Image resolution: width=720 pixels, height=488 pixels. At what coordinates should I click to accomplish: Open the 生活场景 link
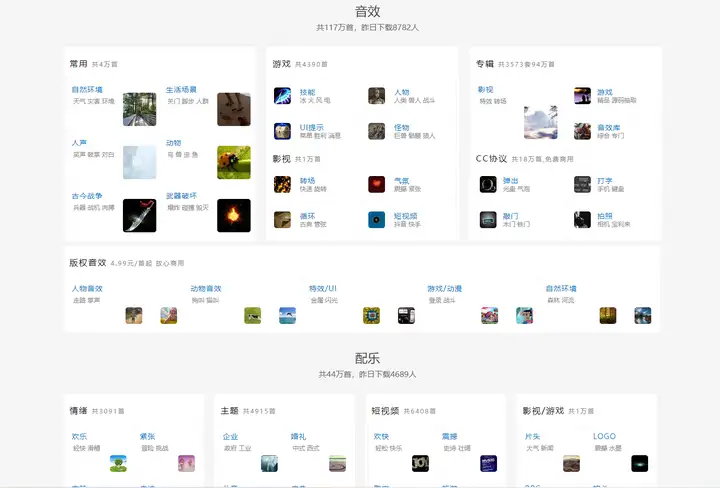pos(181,90)
